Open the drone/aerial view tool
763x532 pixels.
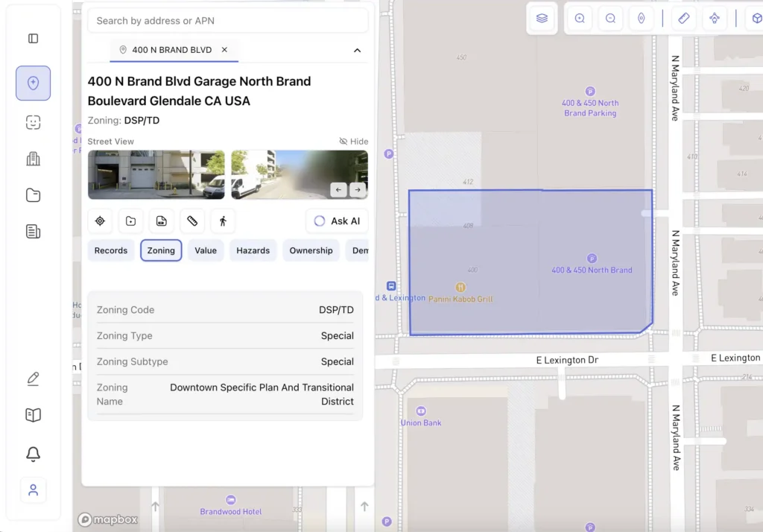(x=715, y=18)
